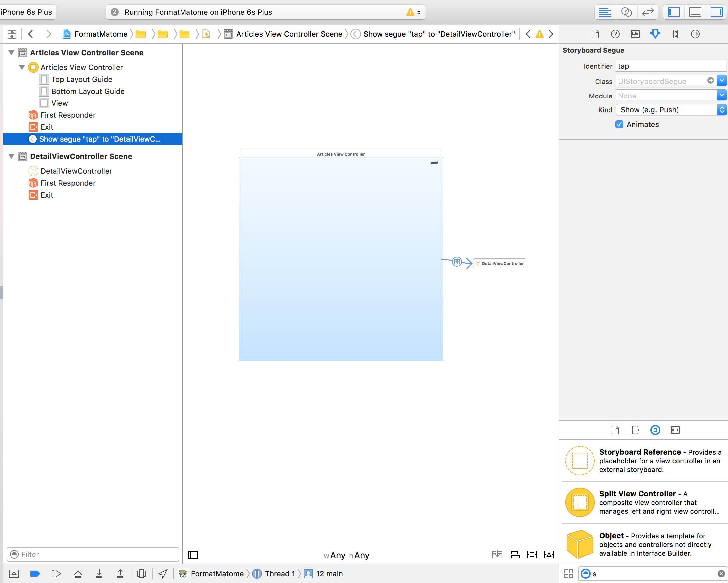Open the Pin constraints menu

coord(532,555)
